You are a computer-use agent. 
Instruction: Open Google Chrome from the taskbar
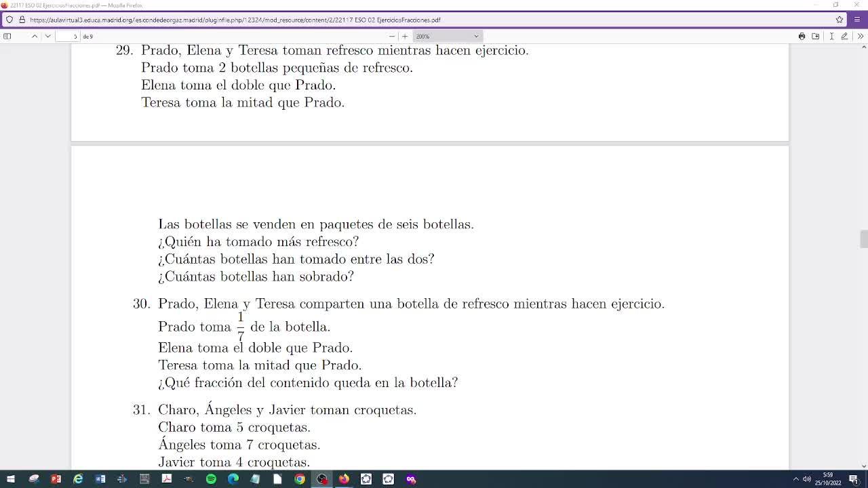click(x=300, y=479)
